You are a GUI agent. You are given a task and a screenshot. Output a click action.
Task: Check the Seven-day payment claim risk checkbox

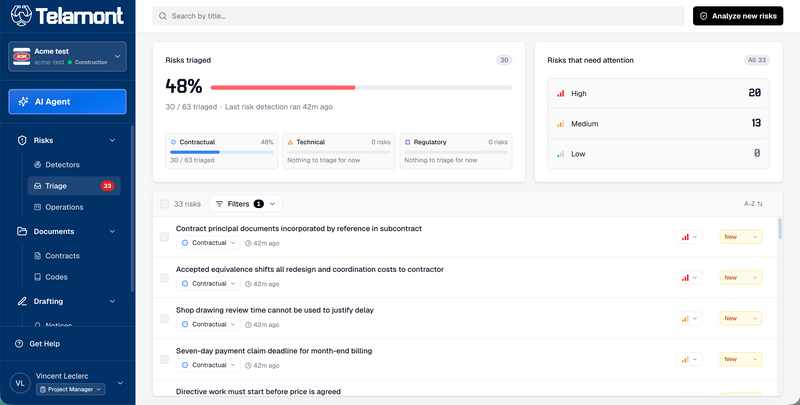[164, 359]
